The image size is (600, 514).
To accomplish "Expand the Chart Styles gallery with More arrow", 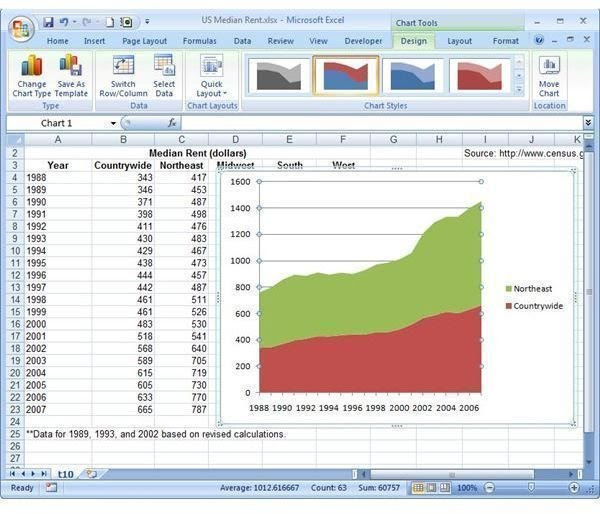I will 519,90.
